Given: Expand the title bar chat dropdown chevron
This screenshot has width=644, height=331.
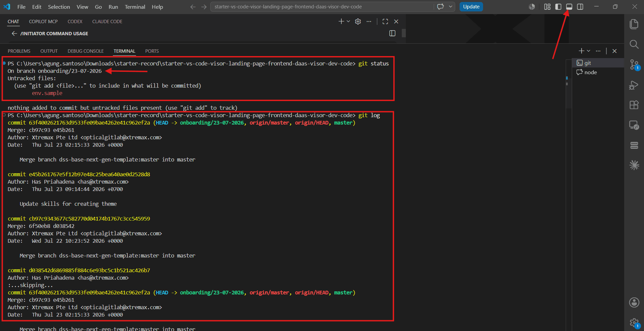Looking at the screenshot, I should point(450,7).
